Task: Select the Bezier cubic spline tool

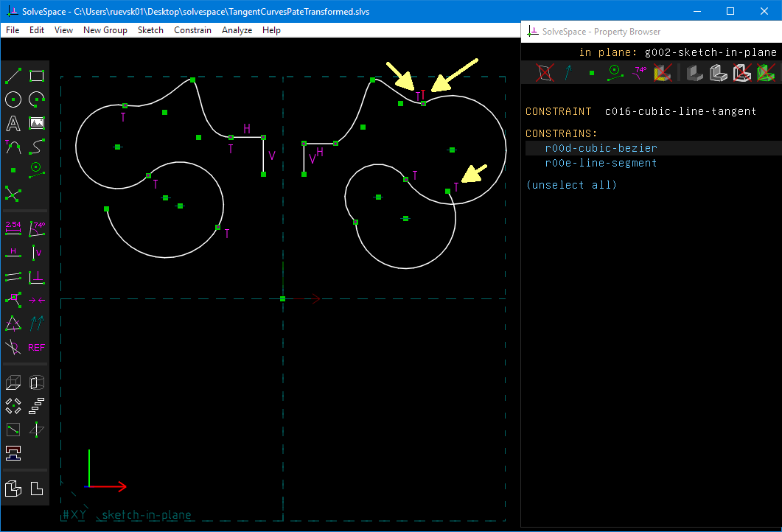Action: pyautogui.click(x=37, y=146)
